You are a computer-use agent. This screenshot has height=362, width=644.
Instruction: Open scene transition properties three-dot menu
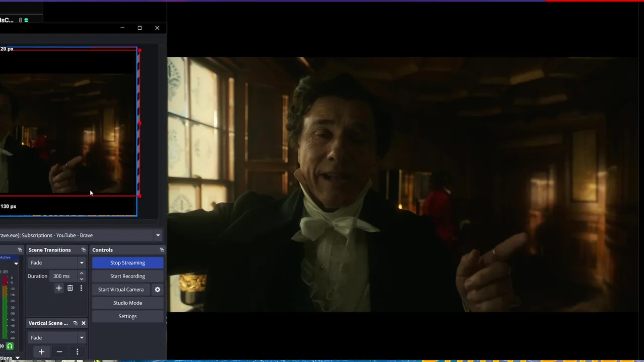(x=81, y=288)
